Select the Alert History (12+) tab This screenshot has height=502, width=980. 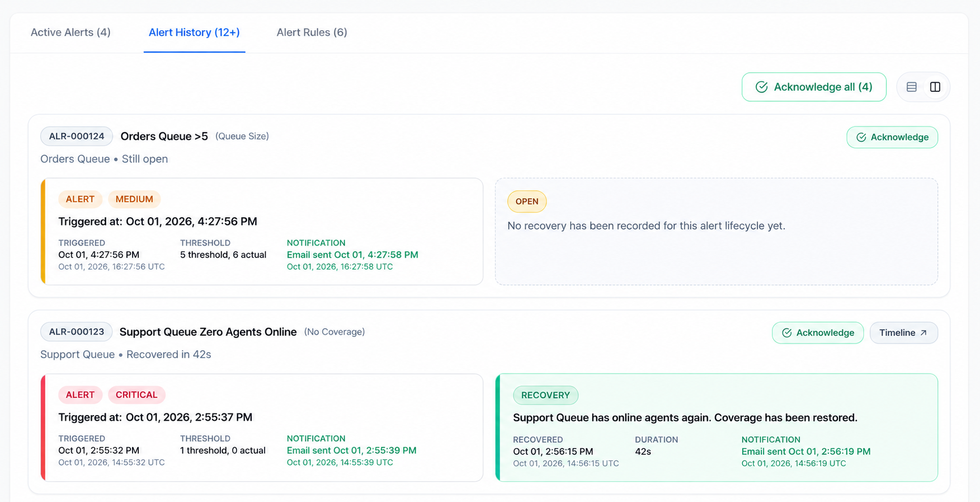coord(194,32)
